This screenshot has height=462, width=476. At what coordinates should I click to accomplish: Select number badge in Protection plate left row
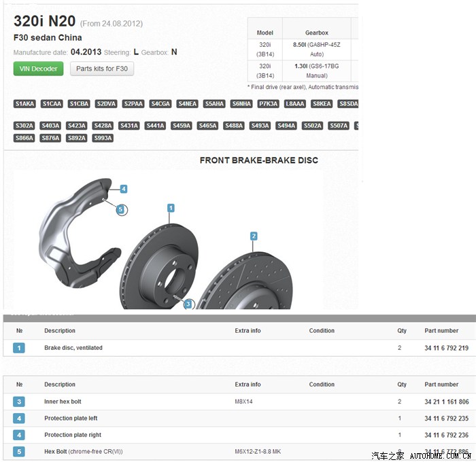[x=19, y=419]
